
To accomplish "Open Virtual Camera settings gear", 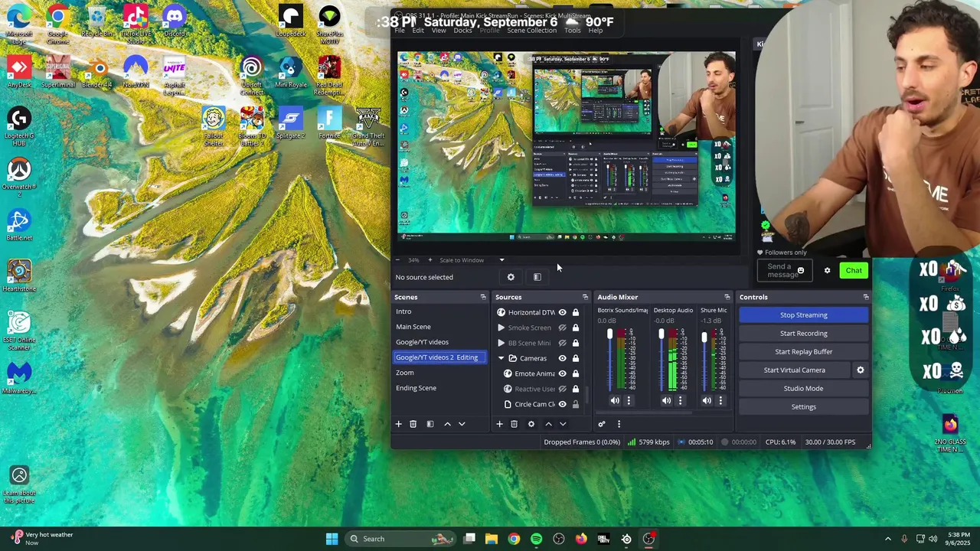I will pyautogui.click(x=860, y=370).
